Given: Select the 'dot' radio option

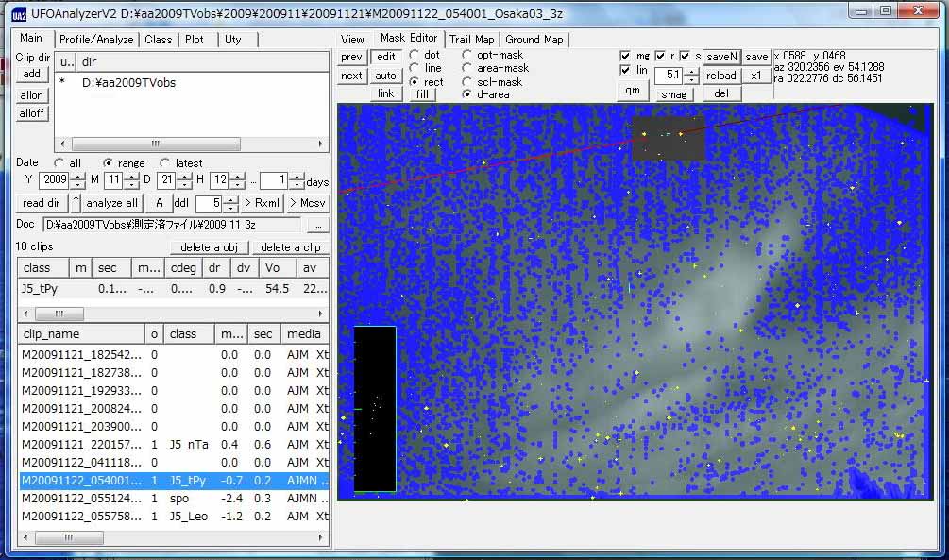Looking at the screenshot, I should point(415,55).
